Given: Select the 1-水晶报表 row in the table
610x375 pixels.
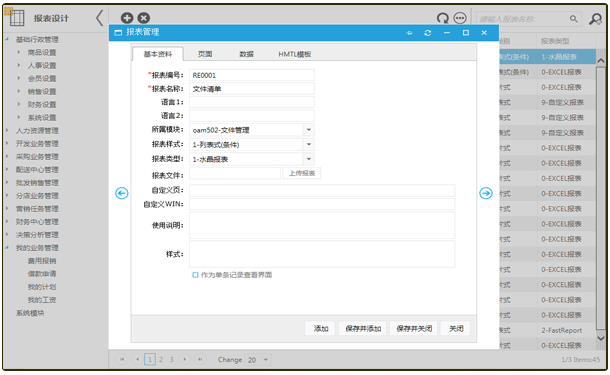Looking at the screenshot, I should [x=547, y=57].
